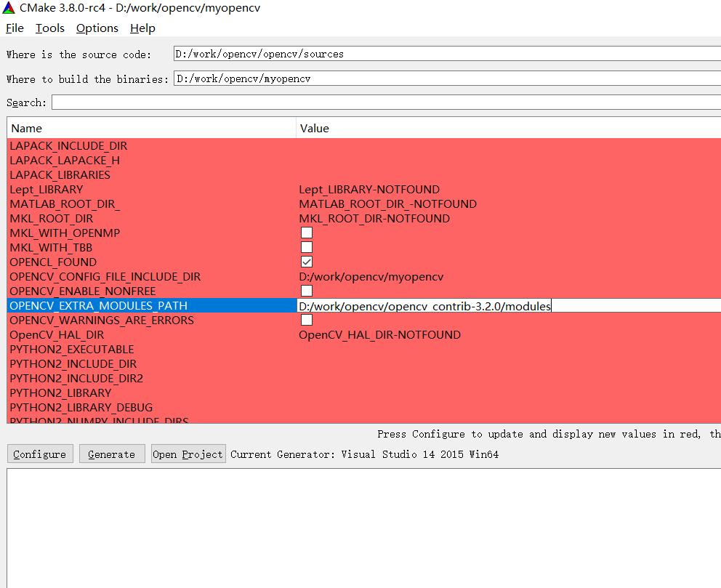Select the PYTHON2_INCLUDE_DIR2 entry
Screen dimensions: 721x588
[x=76, y=379]
